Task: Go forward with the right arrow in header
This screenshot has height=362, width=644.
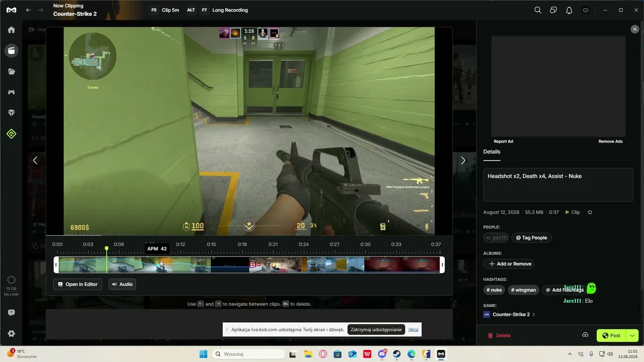Action: [41, 10]
